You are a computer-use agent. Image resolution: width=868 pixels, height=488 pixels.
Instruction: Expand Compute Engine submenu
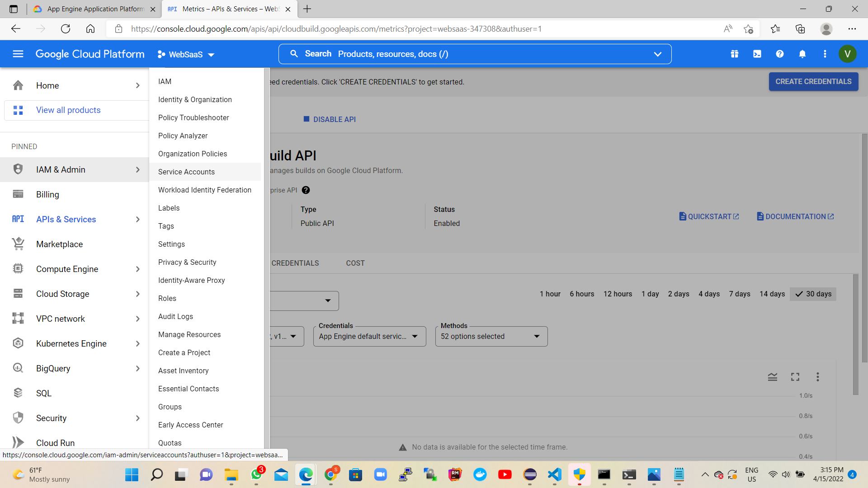click(138, 269)
